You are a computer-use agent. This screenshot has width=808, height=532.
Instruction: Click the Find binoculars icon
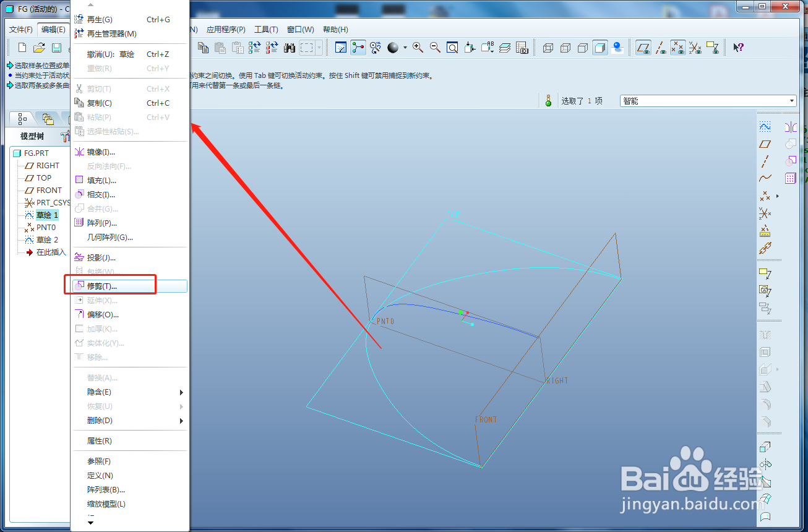click(289, 48)
